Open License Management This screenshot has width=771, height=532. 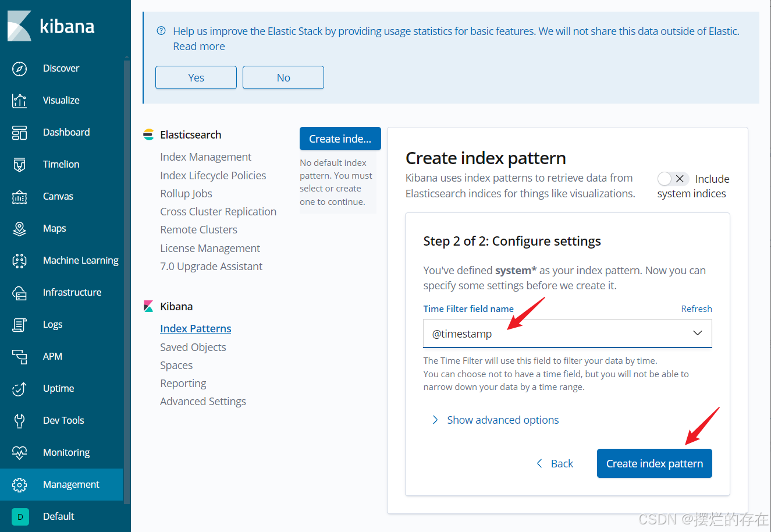[x=210, y=248]
